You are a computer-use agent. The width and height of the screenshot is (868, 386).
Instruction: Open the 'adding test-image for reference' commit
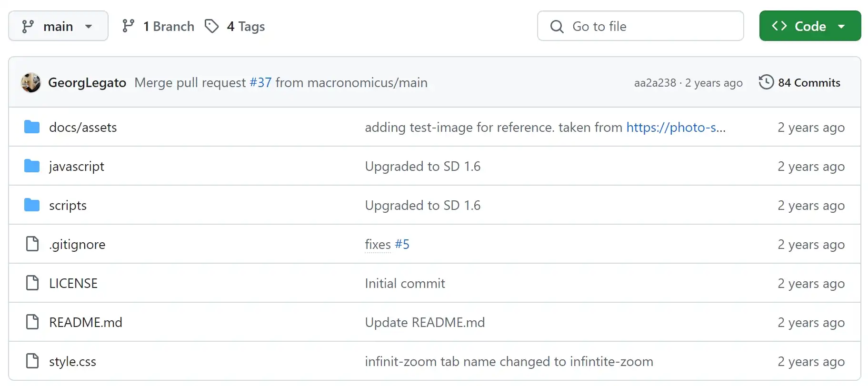click(x=494, y=127)
